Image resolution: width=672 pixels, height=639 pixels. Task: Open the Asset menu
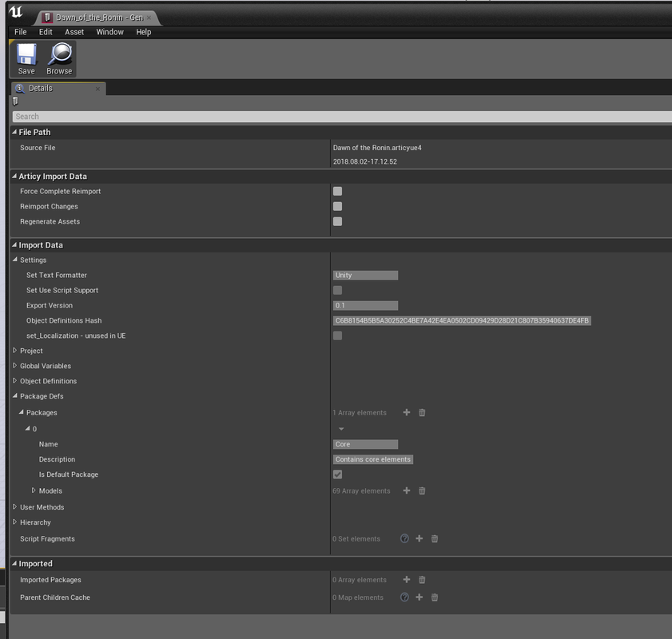[x=74, y=32]
